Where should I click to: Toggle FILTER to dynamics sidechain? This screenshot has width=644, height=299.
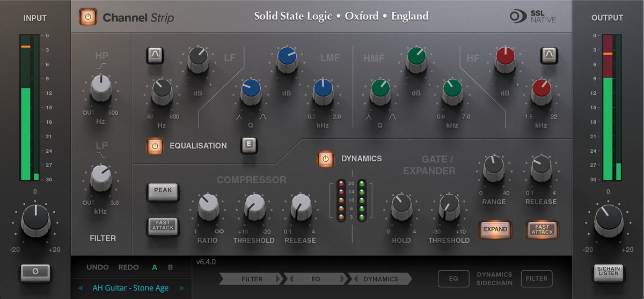(536, 278)
